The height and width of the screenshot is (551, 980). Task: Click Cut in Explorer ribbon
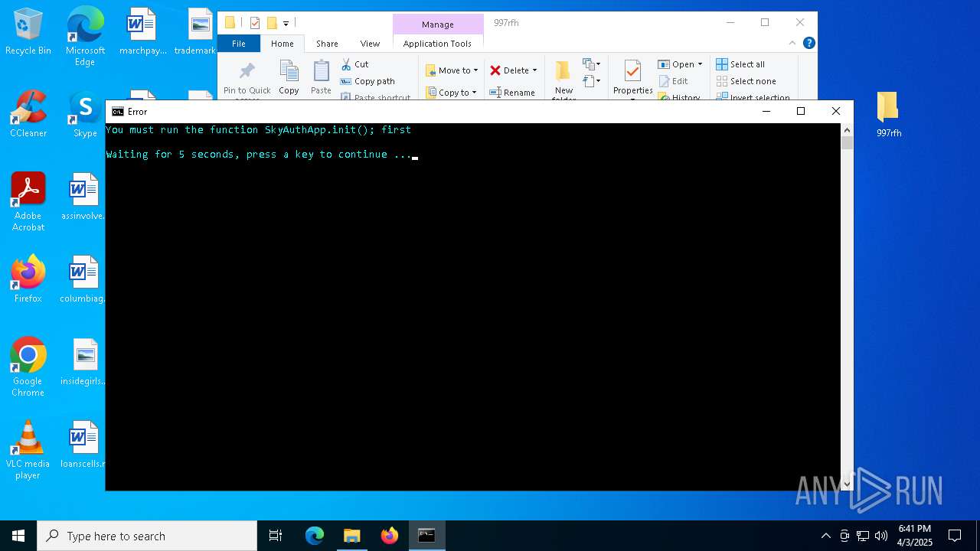click(x=354, y=64)
